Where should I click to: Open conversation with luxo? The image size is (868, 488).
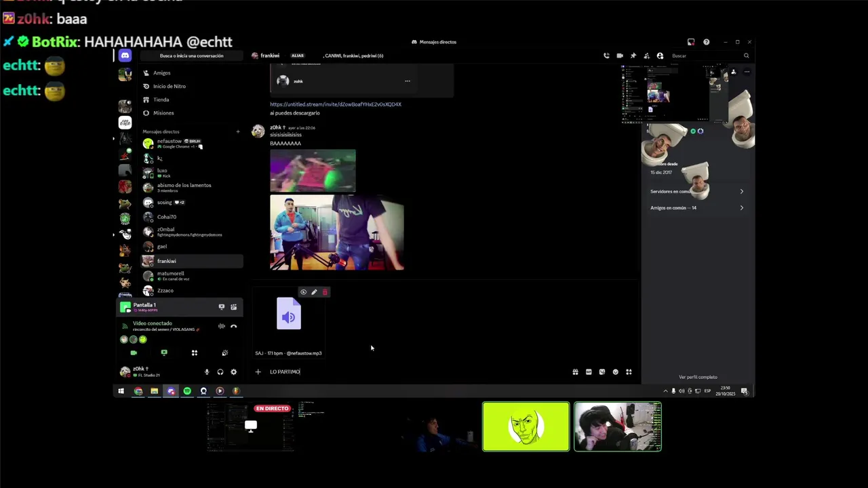pos(192,172)
